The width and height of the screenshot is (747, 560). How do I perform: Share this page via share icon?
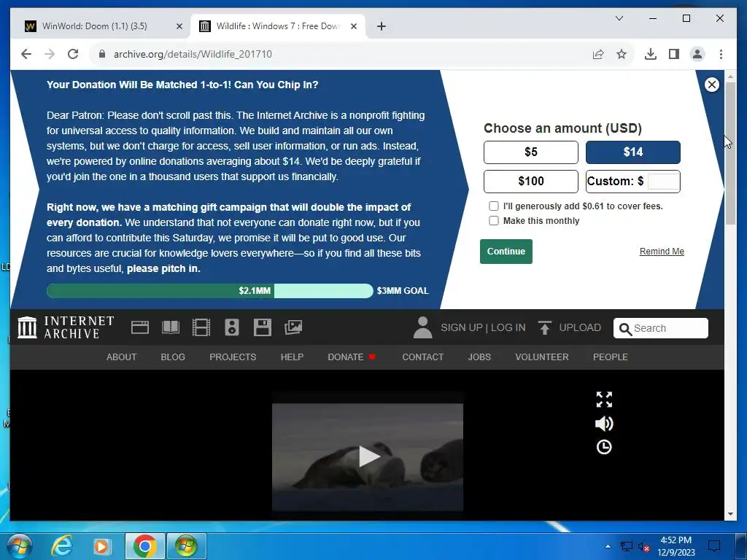pos(598,54)
